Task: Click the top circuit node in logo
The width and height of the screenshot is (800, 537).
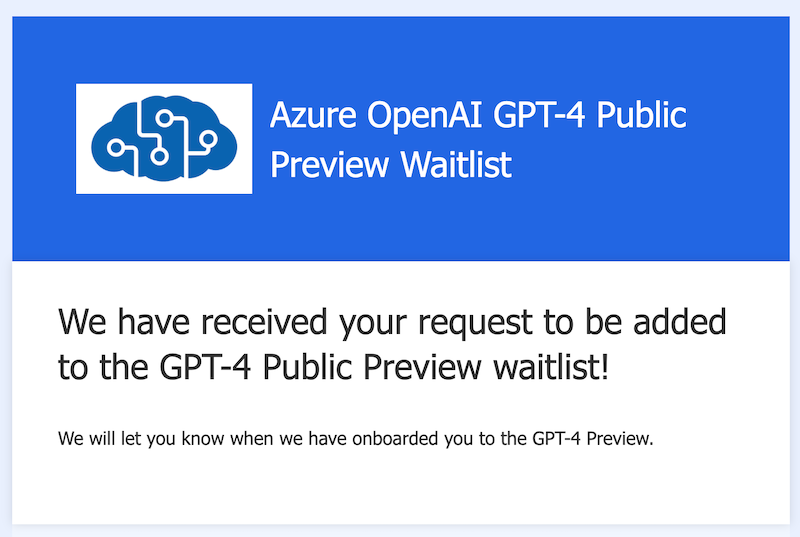Action: click(164, 118)
